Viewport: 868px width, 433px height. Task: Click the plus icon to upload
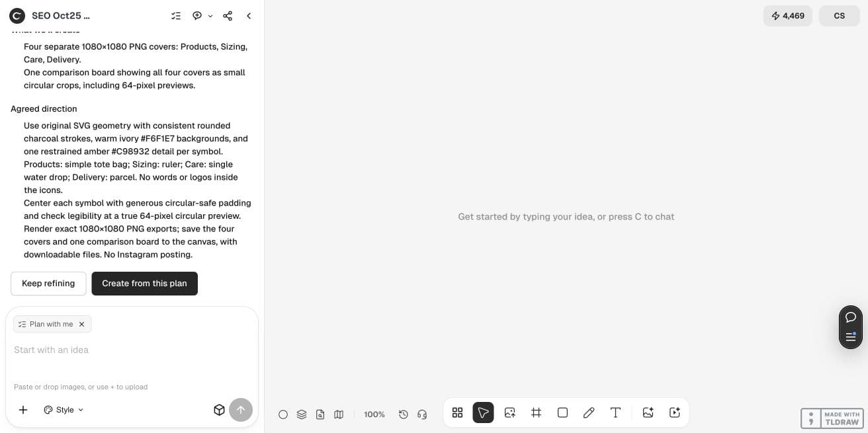coord(23,410)
